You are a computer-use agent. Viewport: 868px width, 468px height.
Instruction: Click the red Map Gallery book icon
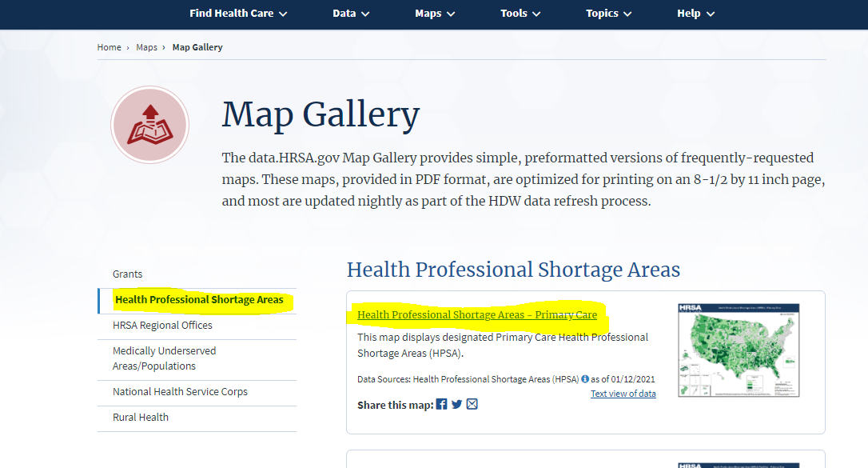(150, 126)
